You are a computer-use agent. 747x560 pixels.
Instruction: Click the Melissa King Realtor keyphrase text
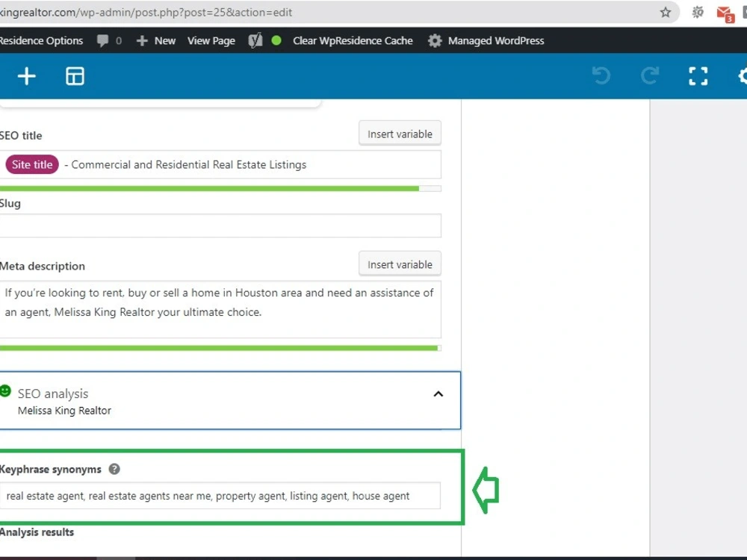64,411
